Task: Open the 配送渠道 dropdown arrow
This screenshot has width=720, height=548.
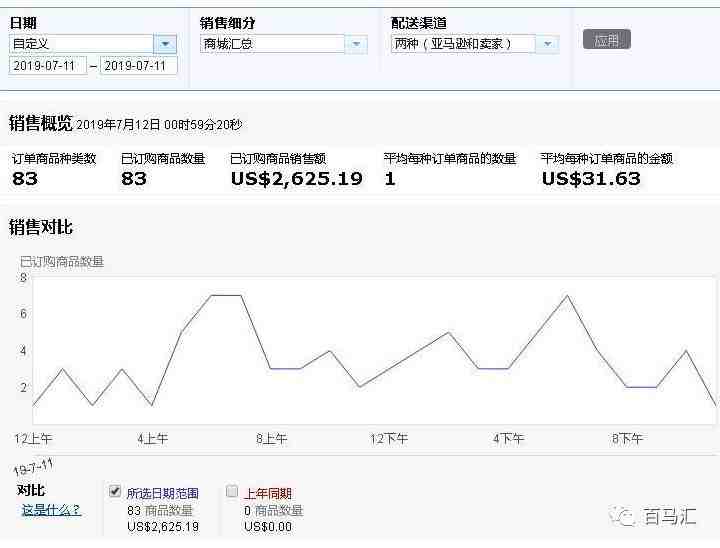Action: (x=547, y=44)
